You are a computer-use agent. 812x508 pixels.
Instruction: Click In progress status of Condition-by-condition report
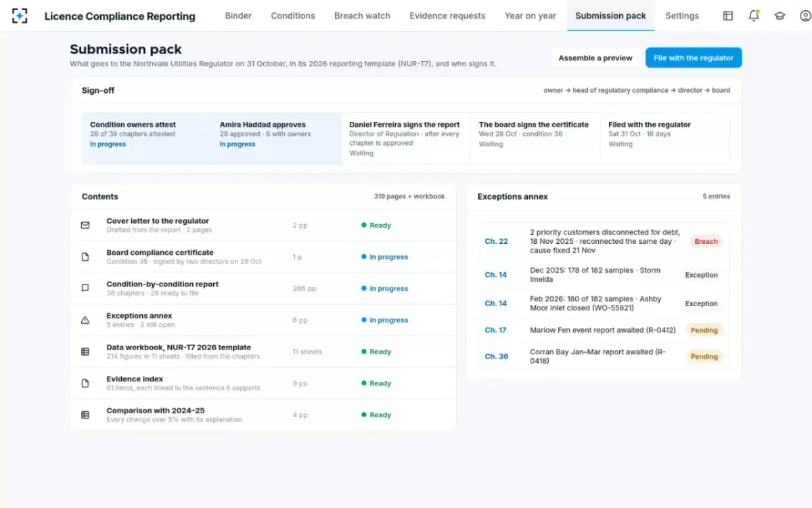coord(385,289)
